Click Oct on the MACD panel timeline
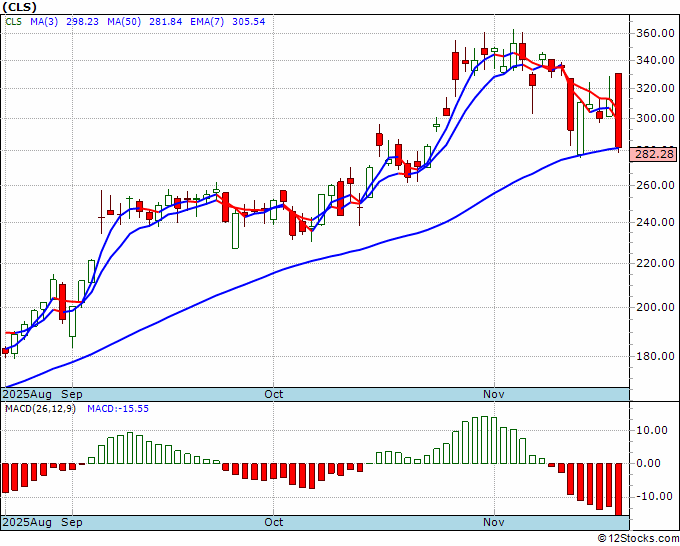680x546 pixels. tap(274, 522)
